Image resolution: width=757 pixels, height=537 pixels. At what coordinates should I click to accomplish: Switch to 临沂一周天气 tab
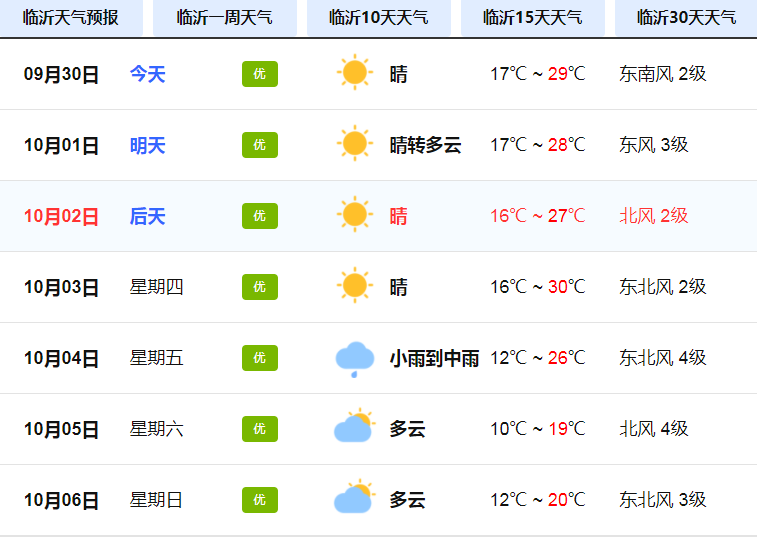click(x=225, y=18)
